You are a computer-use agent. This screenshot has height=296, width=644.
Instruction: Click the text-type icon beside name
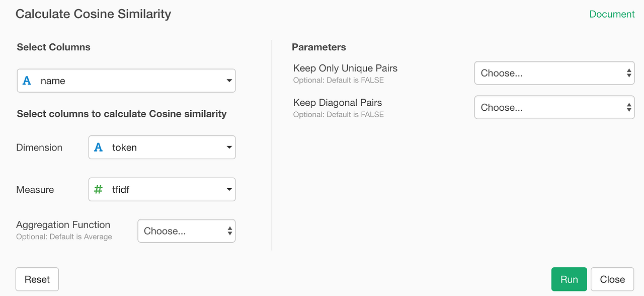(27, 81)
